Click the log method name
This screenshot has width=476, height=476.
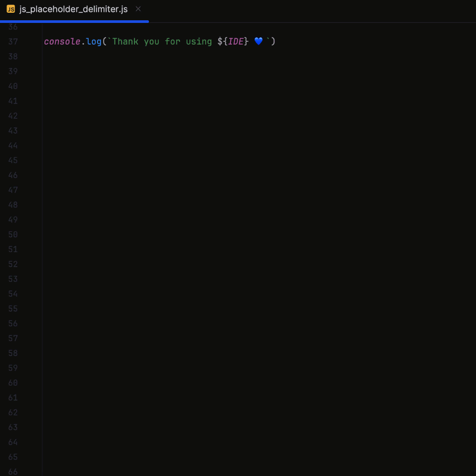(93, 41)
